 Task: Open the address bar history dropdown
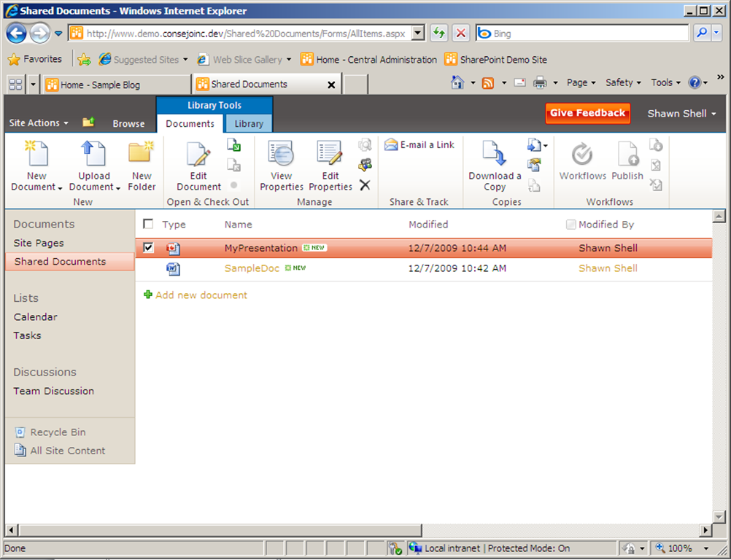418,33
